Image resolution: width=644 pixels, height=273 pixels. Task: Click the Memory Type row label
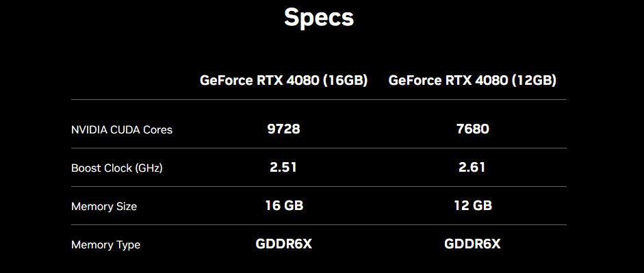(105, 245)
